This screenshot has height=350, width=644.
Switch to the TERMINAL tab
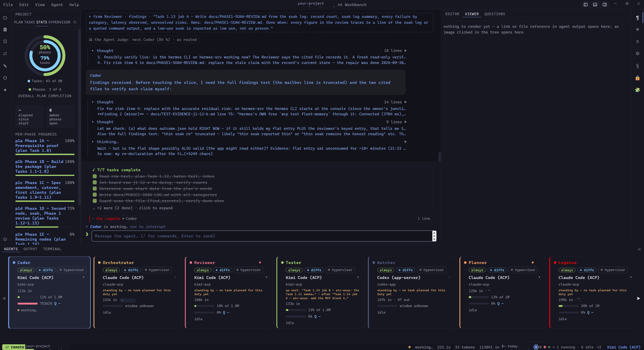coord(52,249)
